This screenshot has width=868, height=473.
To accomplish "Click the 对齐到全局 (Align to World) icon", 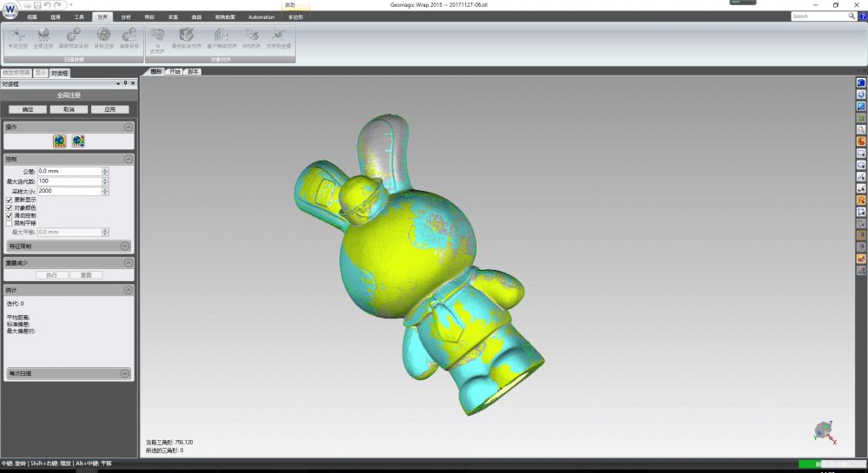I will pos(279,39).
